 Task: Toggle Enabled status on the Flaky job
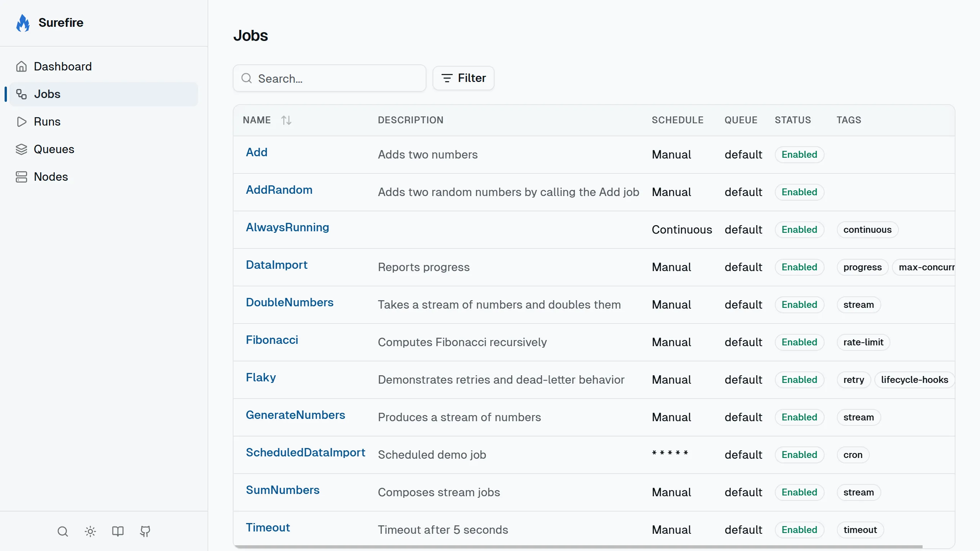point(799,379)
